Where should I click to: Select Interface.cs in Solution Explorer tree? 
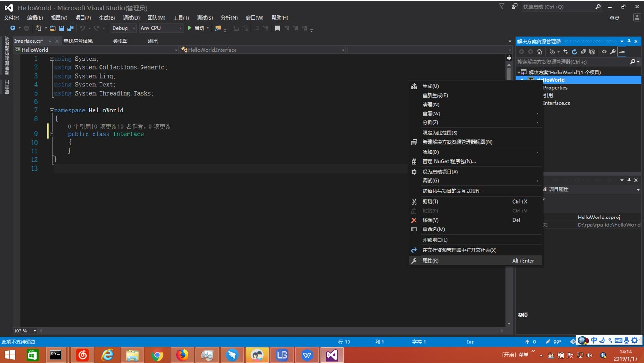(557, 103)
